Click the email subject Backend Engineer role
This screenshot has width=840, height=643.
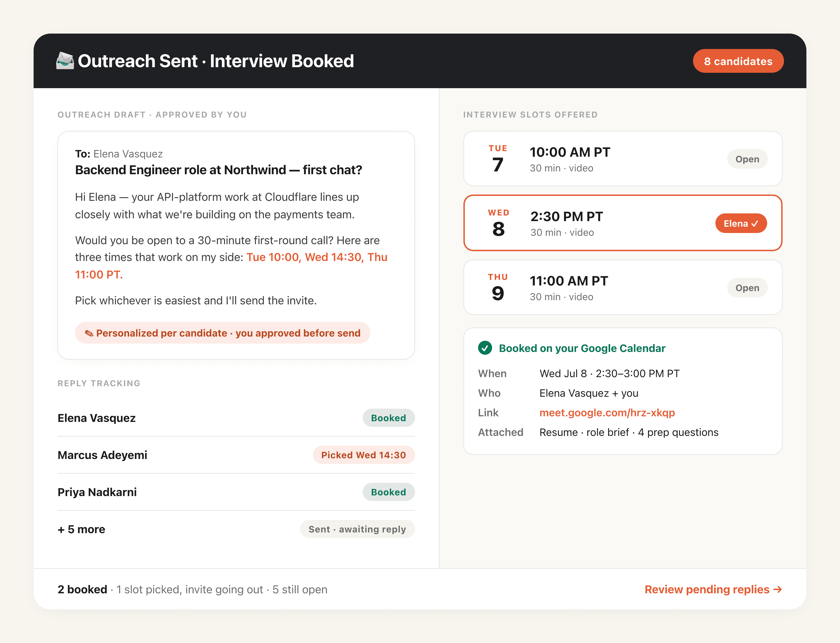[x=219, y=170]
